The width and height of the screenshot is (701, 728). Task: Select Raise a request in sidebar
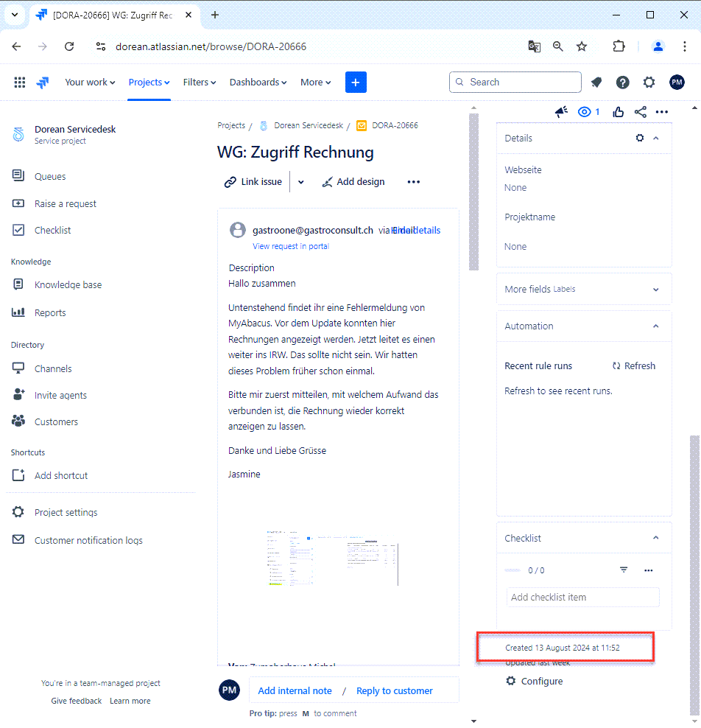pyautogui.click(x=66, y=204)
